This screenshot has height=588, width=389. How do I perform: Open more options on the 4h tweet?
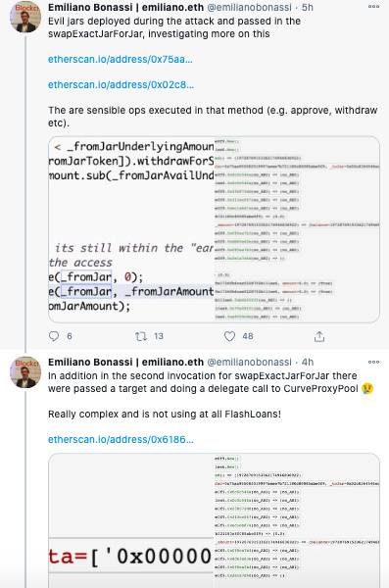(373, 362)
